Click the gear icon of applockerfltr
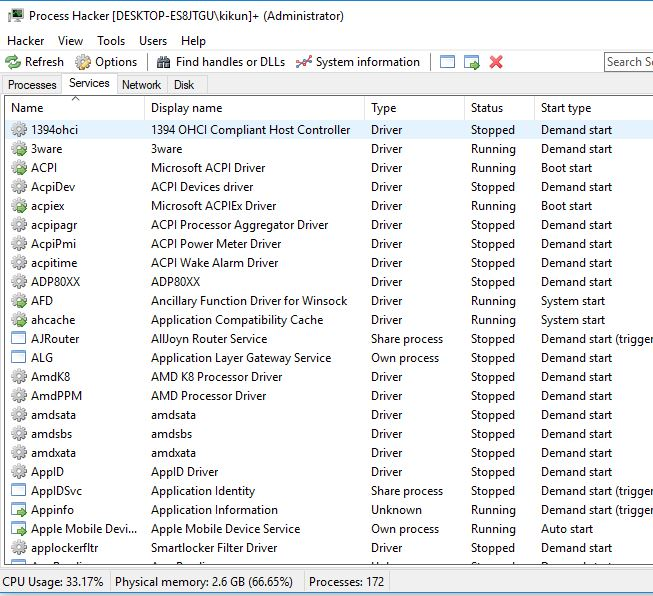 tap(19, 548)
